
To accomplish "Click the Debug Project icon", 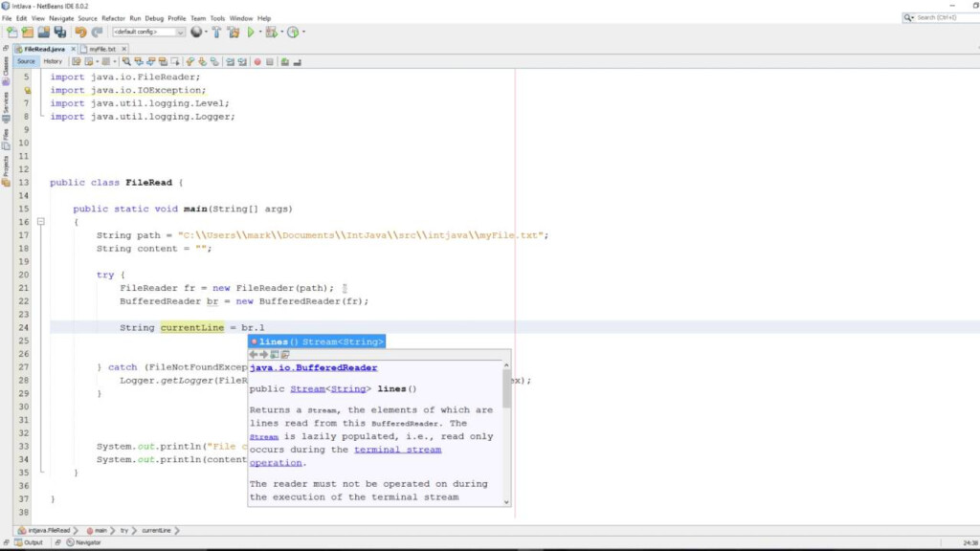I will [x=271, y=32].
